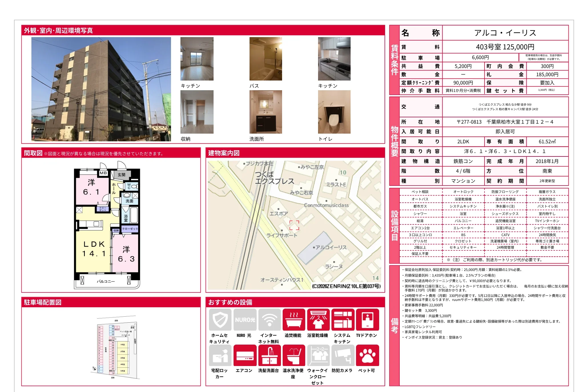This screenshot has height=392, width=587.
Task: Click the 温水洗浄便座 toilet icon
Action: pyautogui.click(x=293, y=355)
